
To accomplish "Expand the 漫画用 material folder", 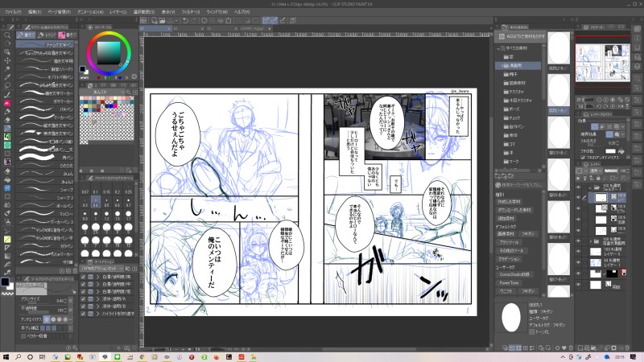I will [x=502, y=66].
